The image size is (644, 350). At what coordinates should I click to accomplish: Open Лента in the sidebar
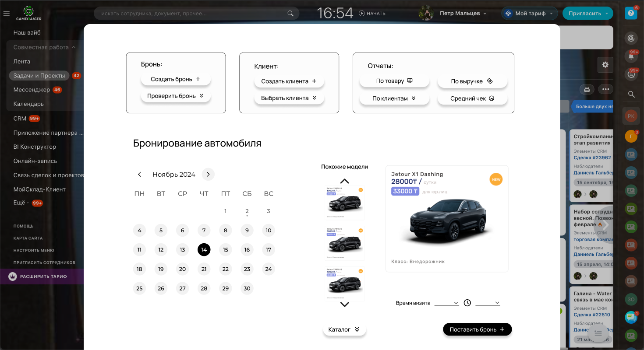click(22, 62)
